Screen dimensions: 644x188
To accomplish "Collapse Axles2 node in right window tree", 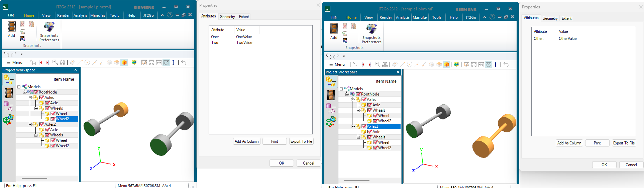I will (352, 126).
